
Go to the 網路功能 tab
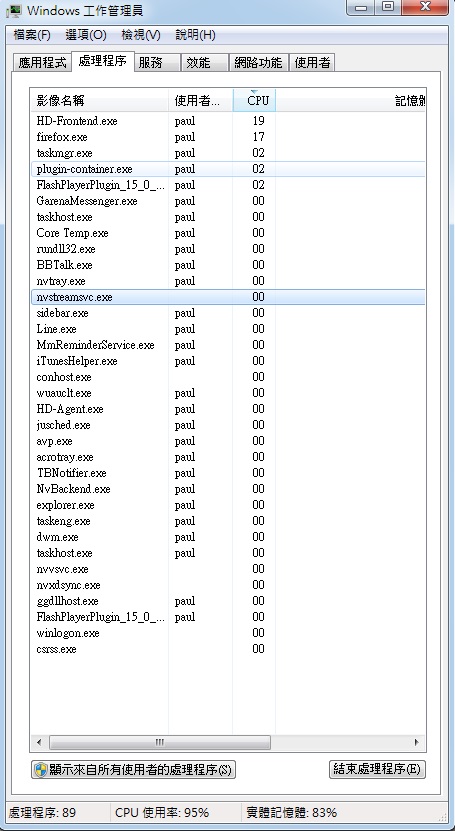pos(258,63)
